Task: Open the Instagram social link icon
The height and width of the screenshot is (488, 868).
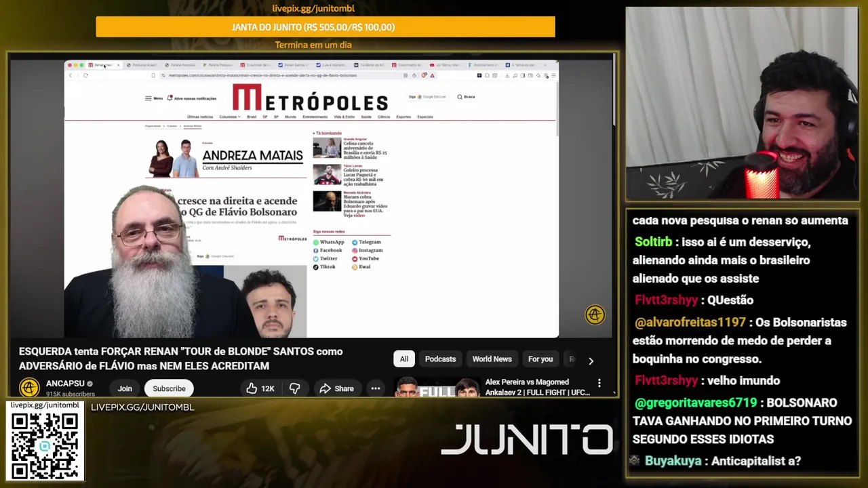Action: click(355, 251)
